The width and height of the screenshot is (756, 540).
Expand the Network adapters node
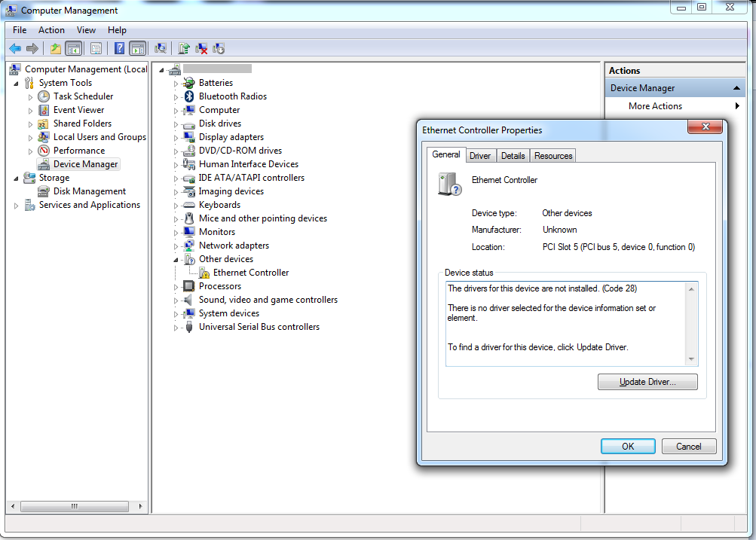point(176,246)
